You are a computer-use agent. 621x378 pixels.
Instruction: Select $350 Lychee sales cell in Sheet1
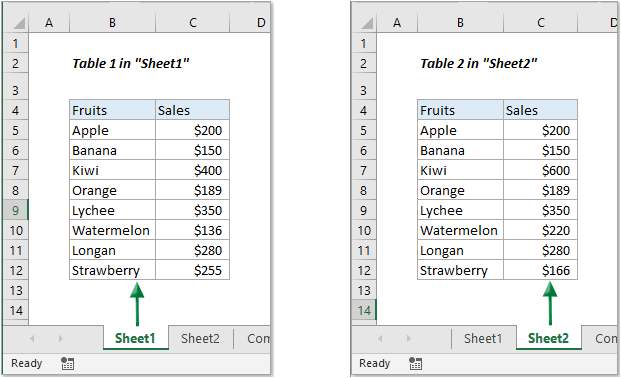pyautogui.click(x=192, y=210)
